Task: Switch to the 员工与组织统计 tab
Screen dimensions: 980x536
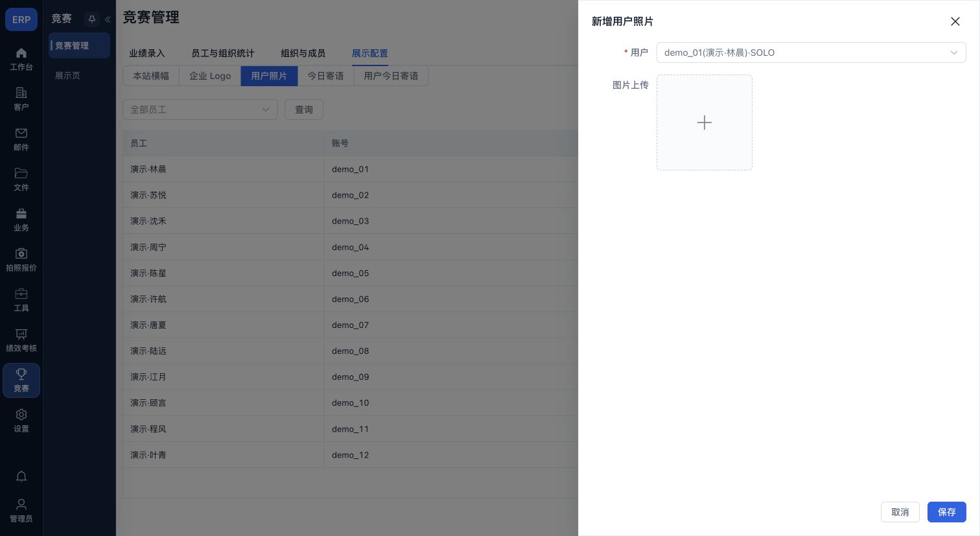Action: 223,53
